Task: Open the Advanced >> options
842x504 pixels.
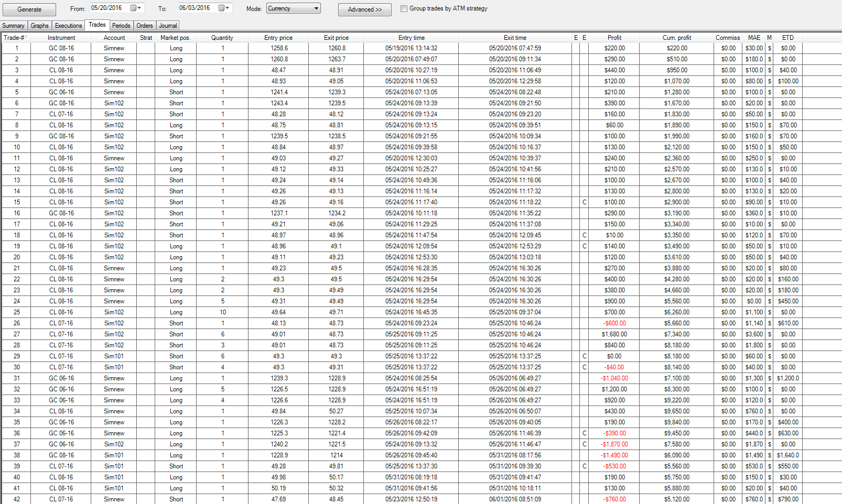Action: click(365, 9)
